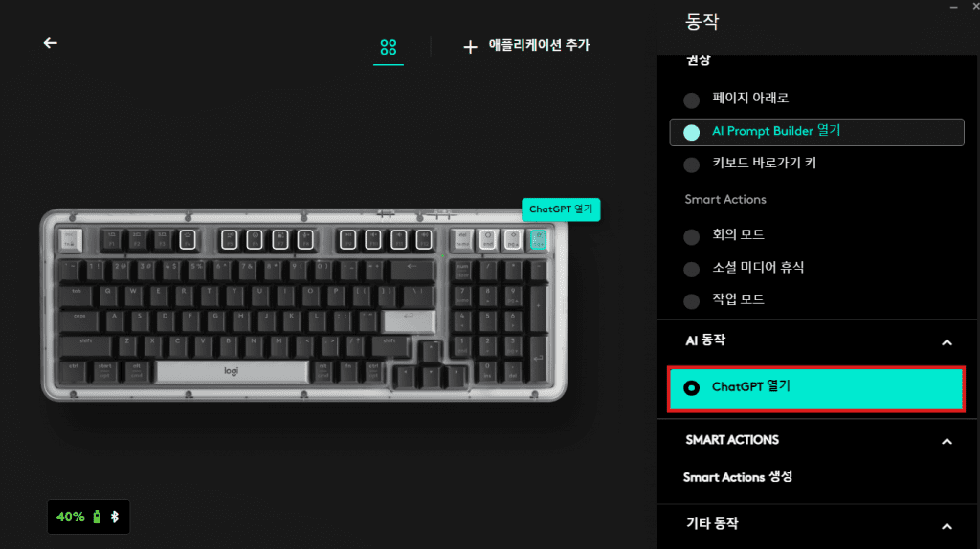The height and width of the screenshot is (549, 980).
Task: Collapse the SMART ACTIONS section
Action: tap(947, 441)
